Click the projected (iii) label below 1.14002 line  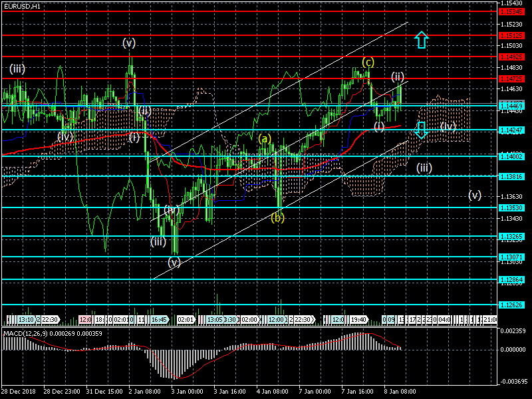(424, 168)
